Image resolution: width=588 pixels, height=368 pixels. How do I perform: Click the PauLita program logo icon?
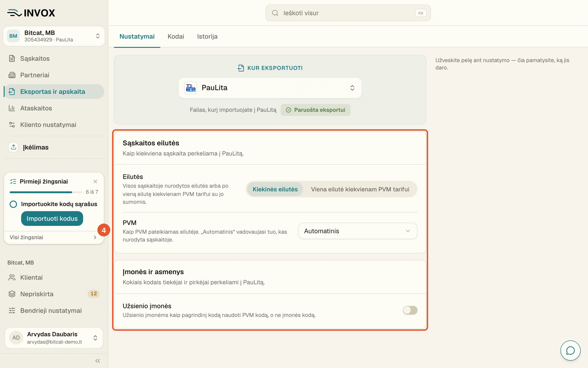pyautogui.click(x=190, y=88)
